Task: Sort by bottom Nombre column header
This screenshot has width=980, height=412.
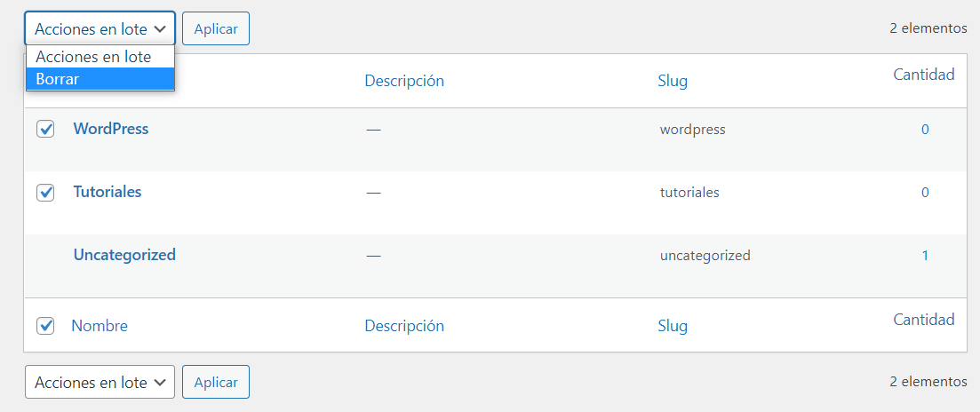Action: tap(100, 326)
